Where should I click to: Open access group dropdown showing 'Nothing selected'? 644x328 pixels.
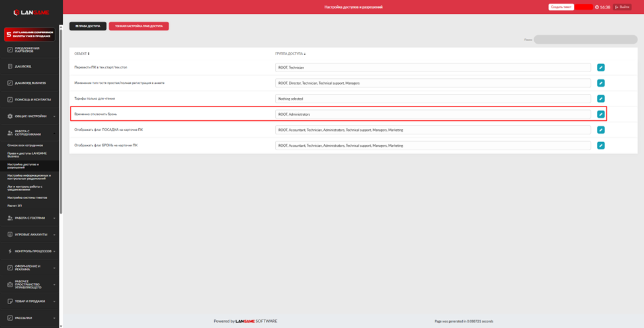click(432, 99)
